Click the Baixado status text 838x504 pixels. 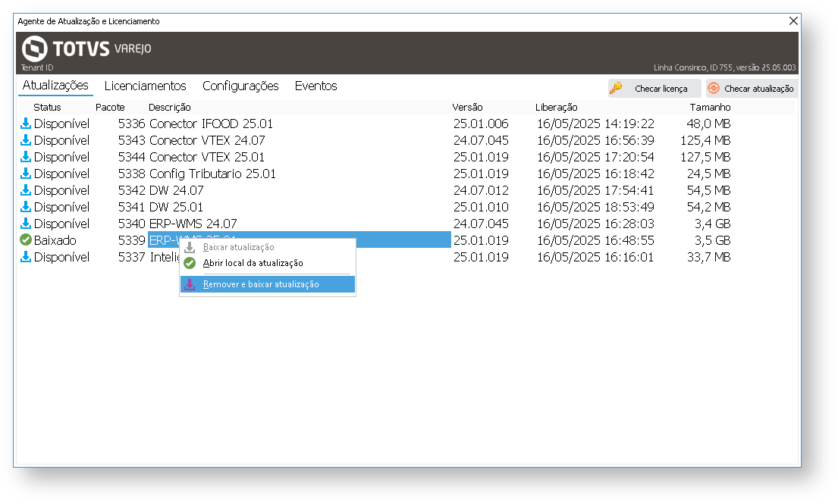(55, 240)
